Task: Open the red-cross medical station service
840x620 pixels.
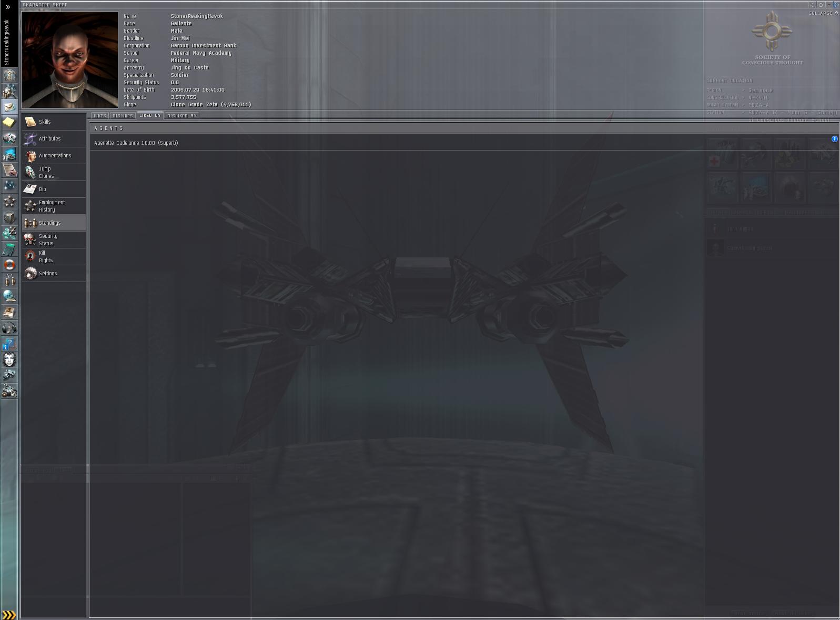Action: (x=722, y=154)
